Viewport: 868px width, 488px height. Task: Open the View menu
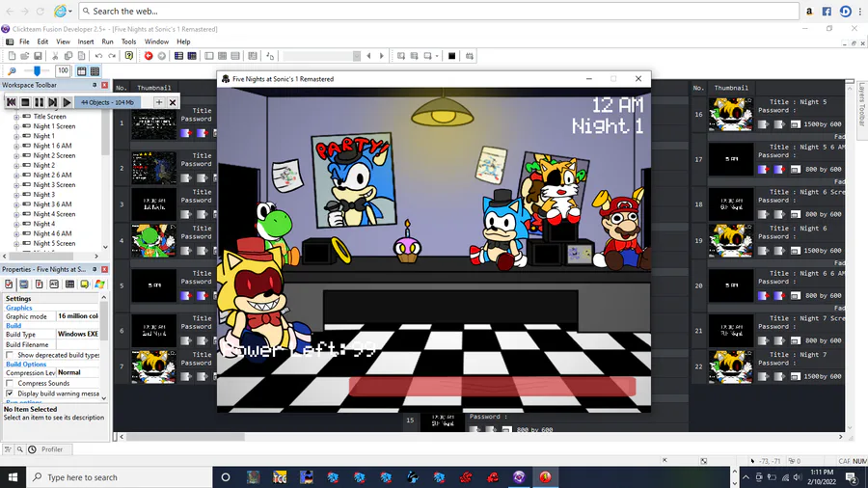(x=63, y=41)
